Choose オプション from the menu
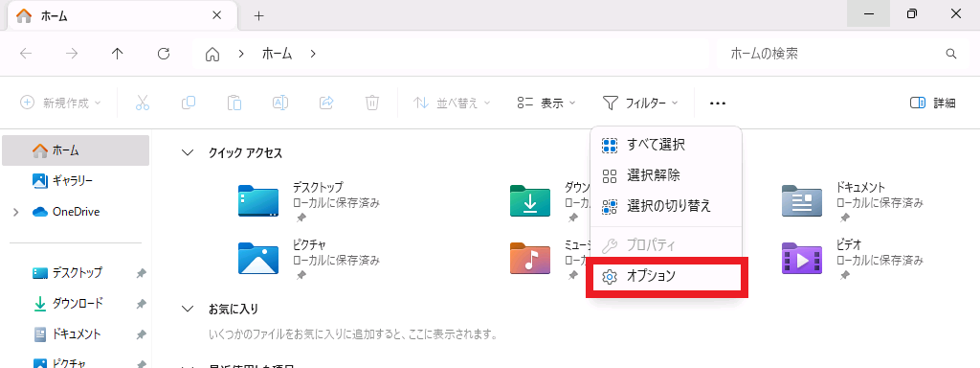The width and height of the screenshot is (980, 368). click(x=666, y=276)
